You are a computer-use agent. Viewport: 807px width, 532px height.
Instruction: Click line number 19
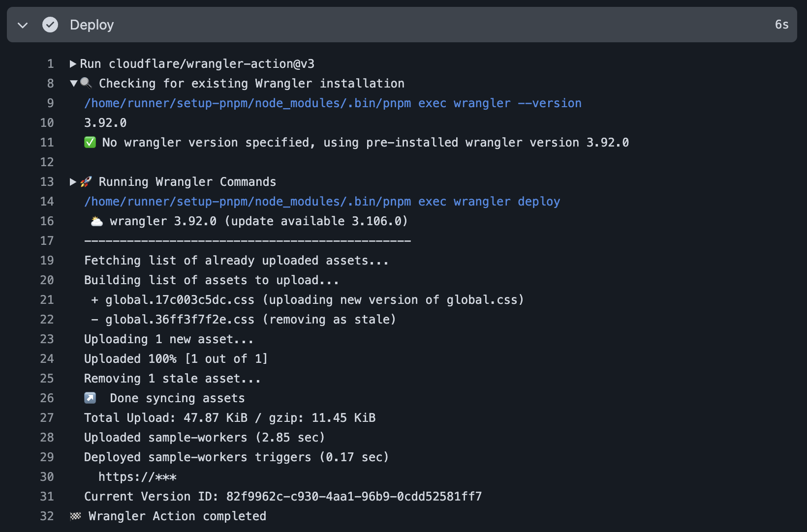pos(47,261)
